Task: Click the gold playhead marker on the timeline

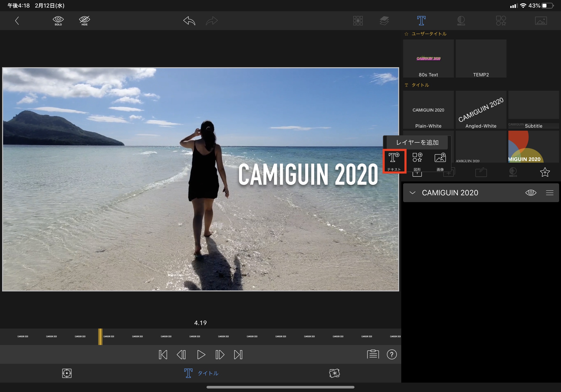Action: [100, 337]
